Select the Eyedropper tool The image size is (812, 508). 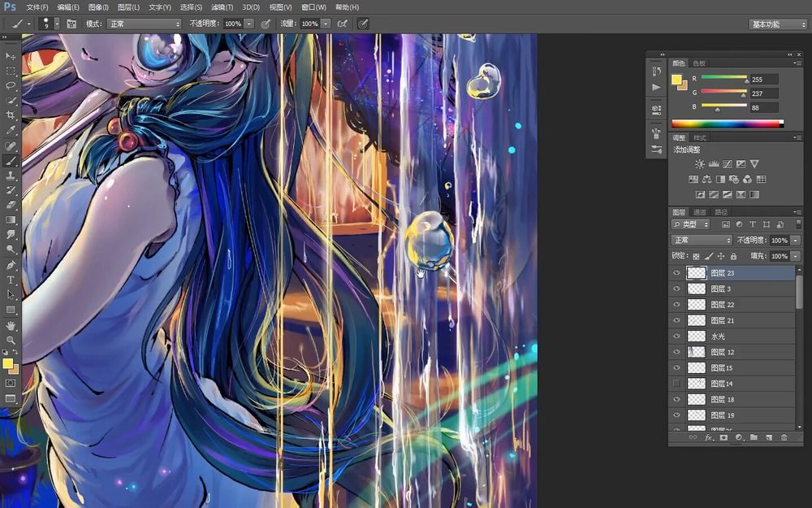pyautogui.click(x=11, y=130)
